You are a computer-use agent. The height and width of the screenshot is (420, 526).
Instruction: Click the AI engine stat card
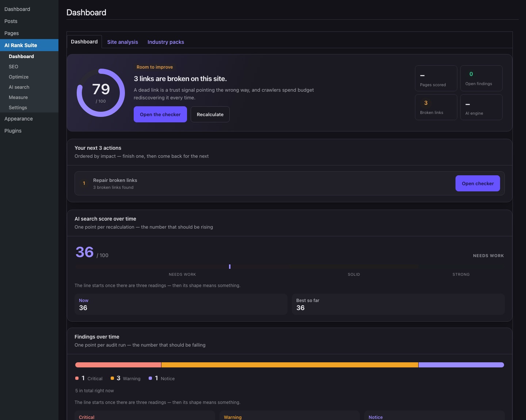tap(481, 107)
